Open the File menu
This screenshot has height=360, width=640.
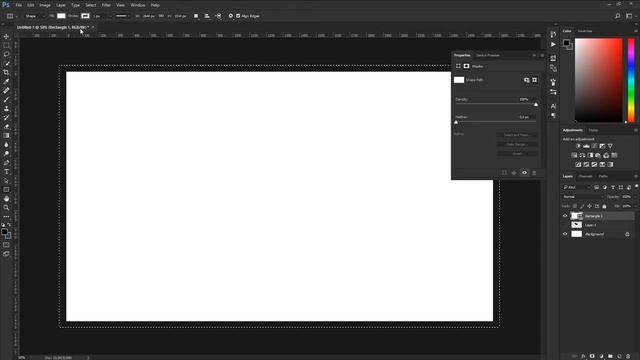[x=19, y=5]
